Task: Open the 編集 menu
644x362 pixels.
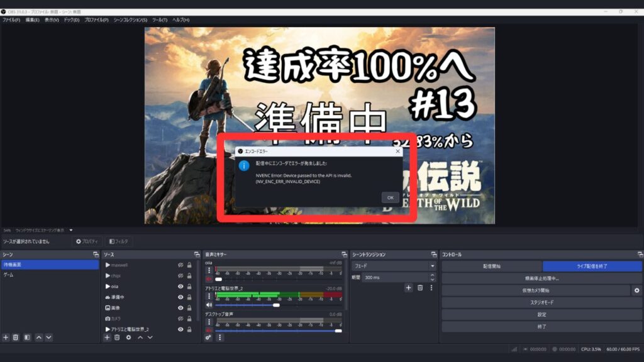Action: point(33,19)
